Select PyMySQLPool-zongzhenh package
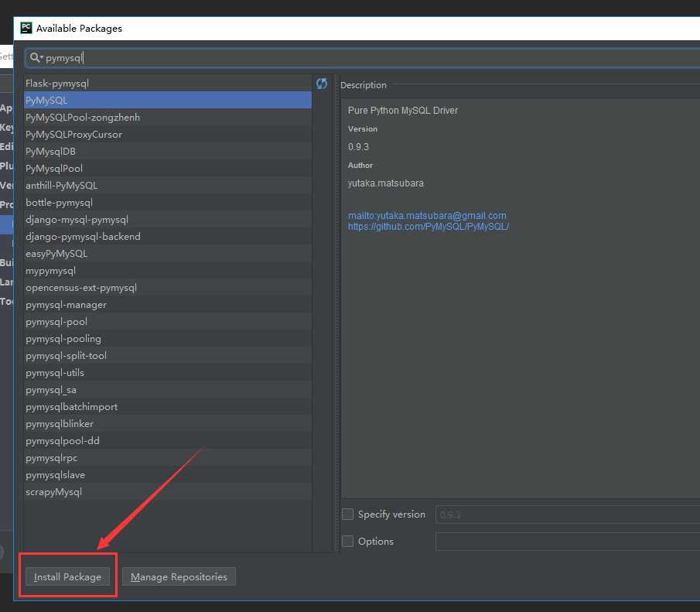This screenshot has height=612, width=700. tap(168, 117)
